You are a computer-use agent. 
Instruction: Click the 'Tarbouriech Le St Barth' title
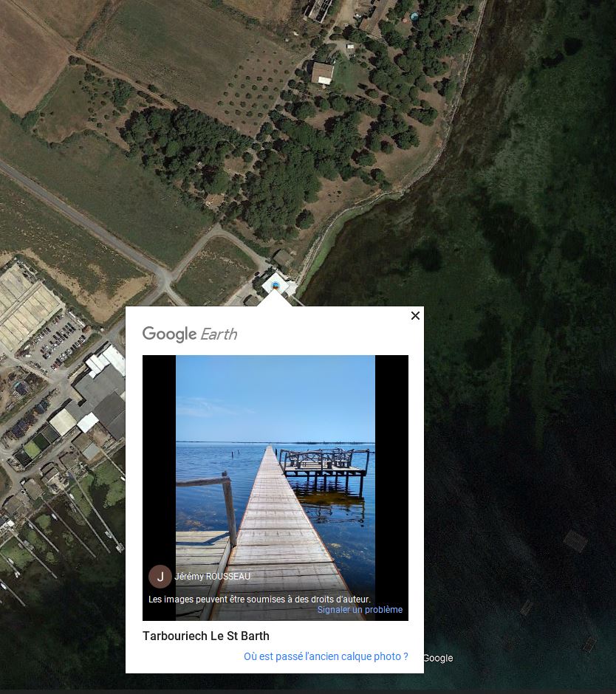pyautogui.click(x=206, y=636)
